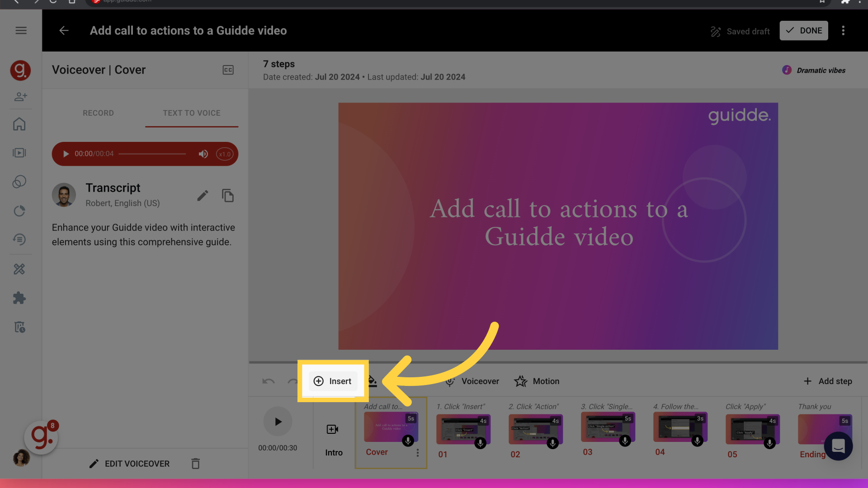Open the Motion toolbar option
Image resolution: width=868 pixels, height=488 pixels.
click(x=537, y=381)
